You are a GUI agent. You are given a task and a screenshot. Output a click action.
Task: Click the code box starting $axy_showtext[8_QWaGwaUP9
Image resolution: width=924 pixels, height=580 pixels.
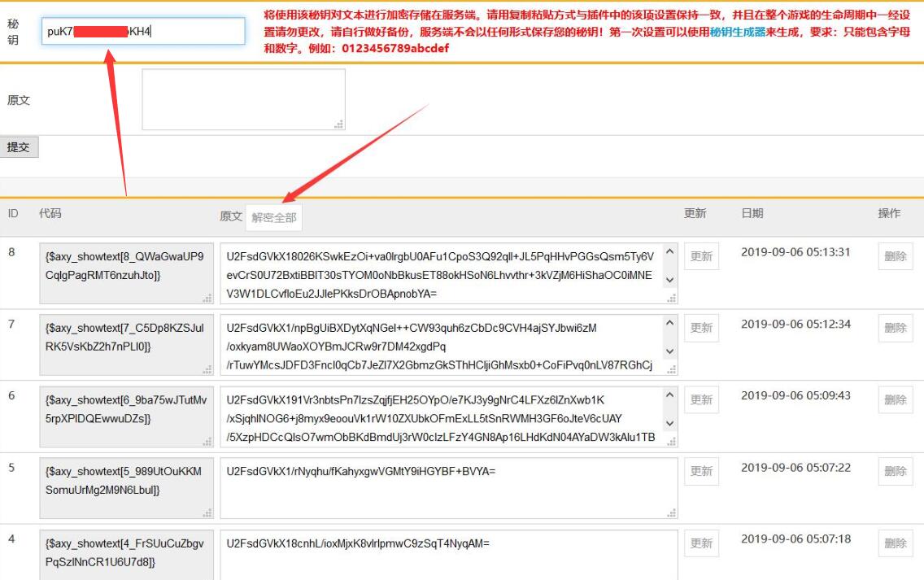click(127, 273)
